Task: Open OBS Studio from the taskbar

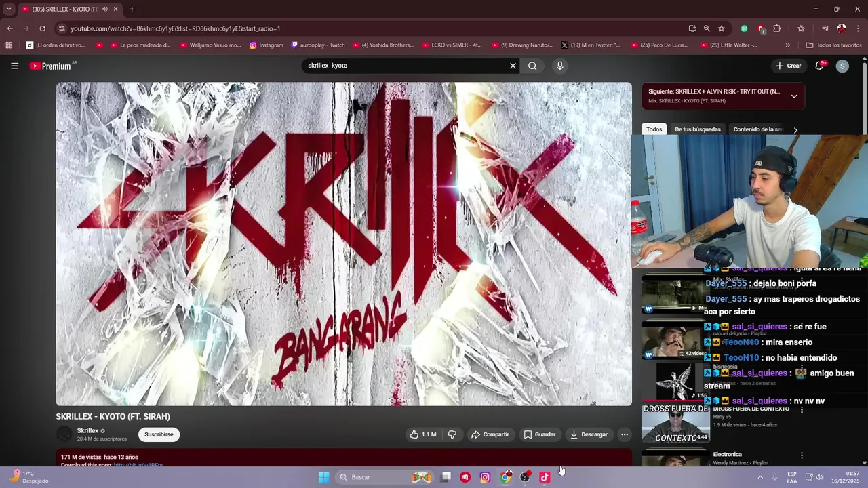Action: [524, 477]
